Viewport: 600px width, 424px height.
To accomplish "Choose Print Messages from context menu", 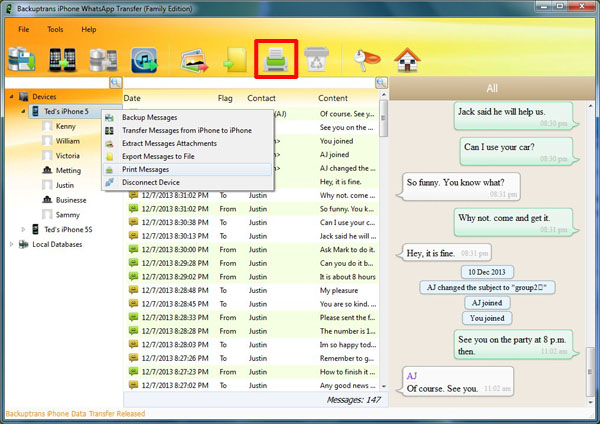I will coord(188,169).
